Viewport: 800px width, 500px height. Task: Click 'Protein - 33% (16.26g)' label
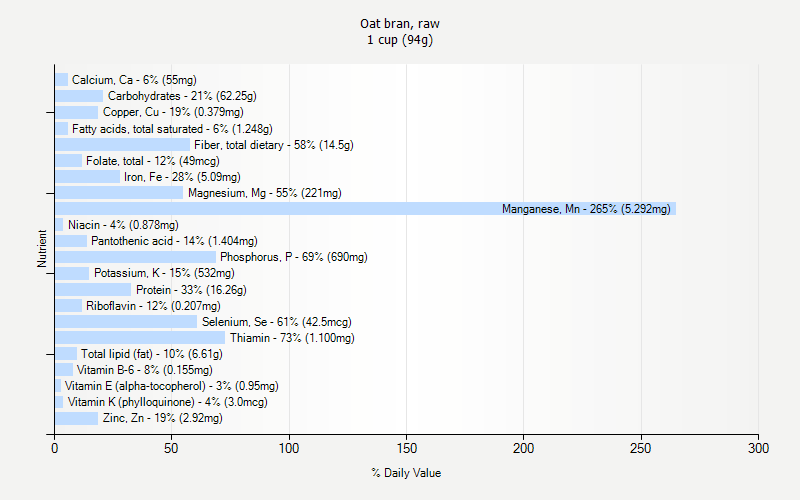pyautogui.click(x=191, y=290)
